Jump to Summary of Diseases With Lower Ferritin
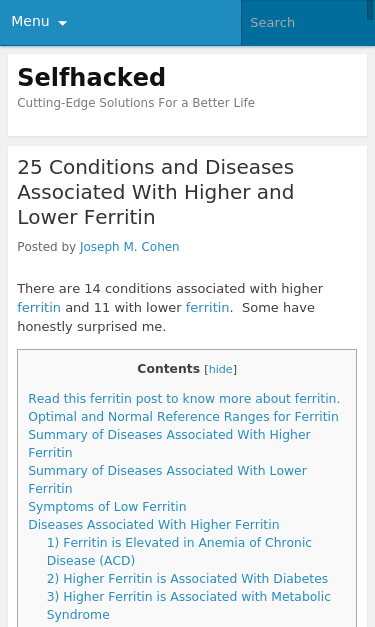Screen dimensions: 375x627 (x=168, y=479)
